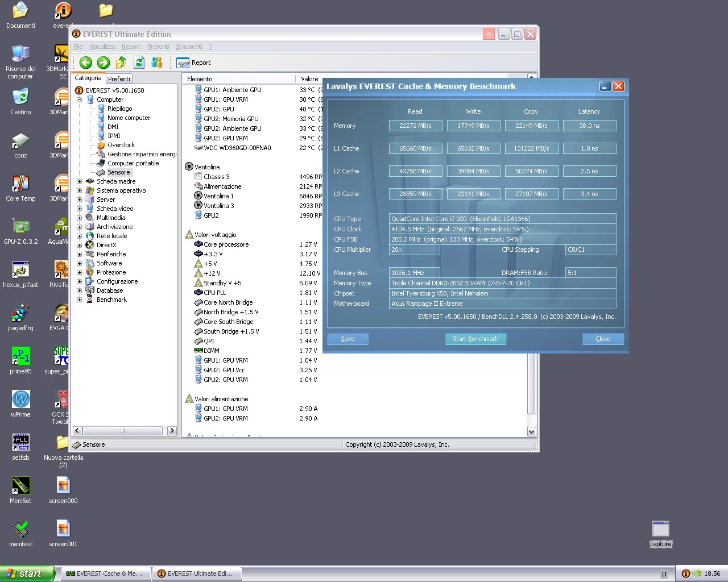This screenshot has height=582, width=728.
Task: Open the Report menu in menu bar
Action: [131, 47]
